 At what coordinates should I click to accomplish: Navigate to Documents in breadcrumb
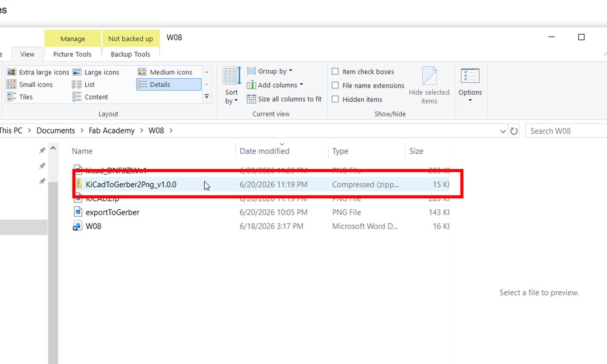click(55, 130)
